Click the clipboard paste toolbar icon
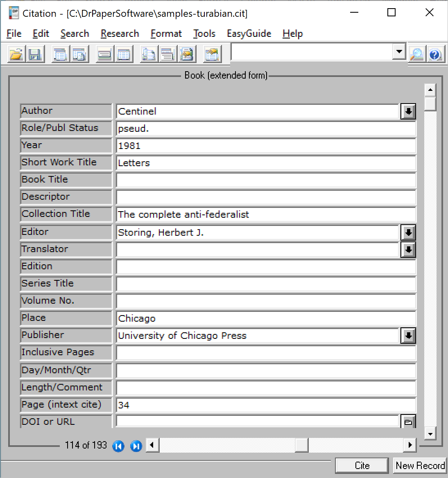This screenshot has height=478, width=448. [x=212, y=54]
